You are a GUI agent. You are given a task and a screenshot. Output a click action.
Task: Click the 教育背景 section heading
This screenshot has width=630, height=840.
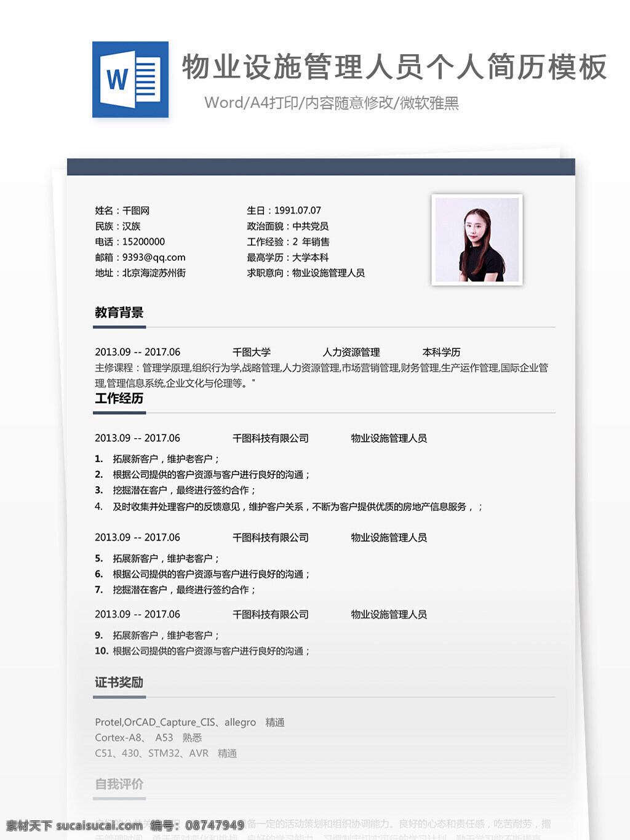tap(119, 313)
